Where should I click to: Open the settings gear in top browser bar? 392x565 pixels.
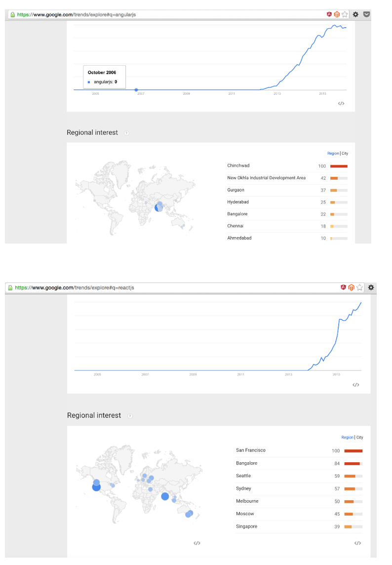click(x=355, y=14)
